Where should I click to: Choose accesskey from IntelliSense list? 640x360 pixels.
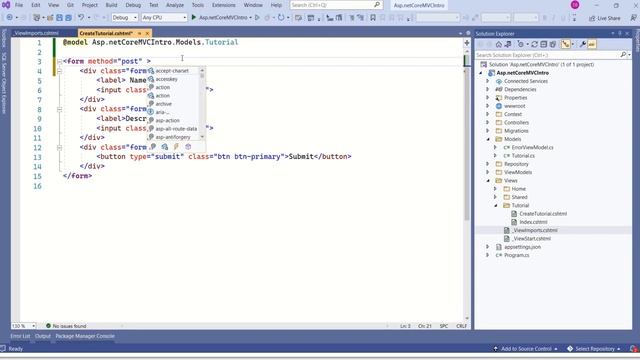pos(167,79)
